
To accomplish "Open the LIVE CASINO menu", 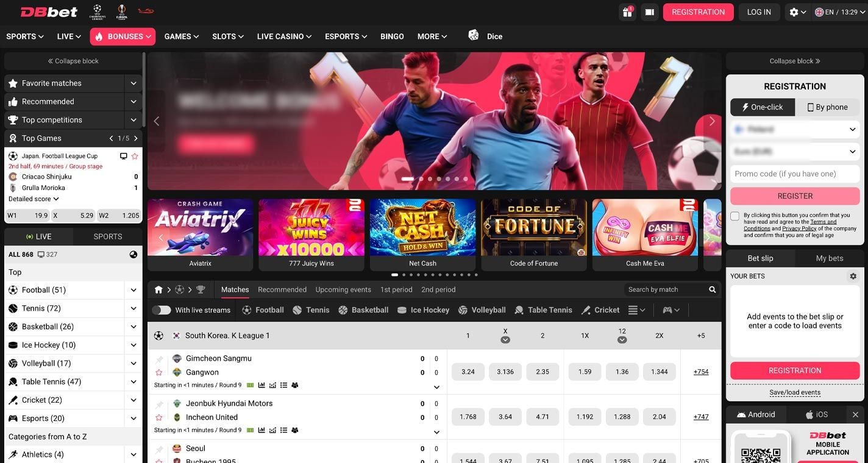I will coord(284,37).
